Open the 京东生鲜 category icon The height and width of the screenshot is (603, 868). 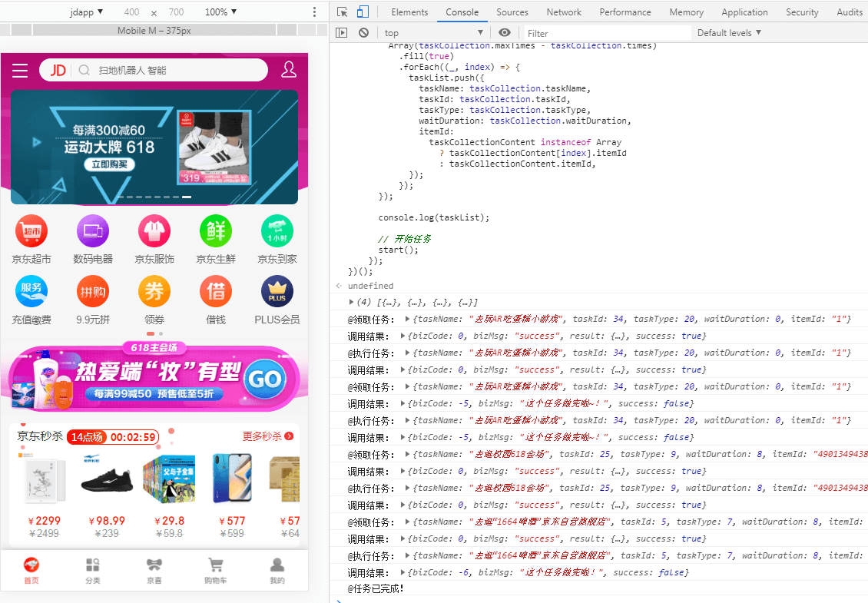coord(216,231)
